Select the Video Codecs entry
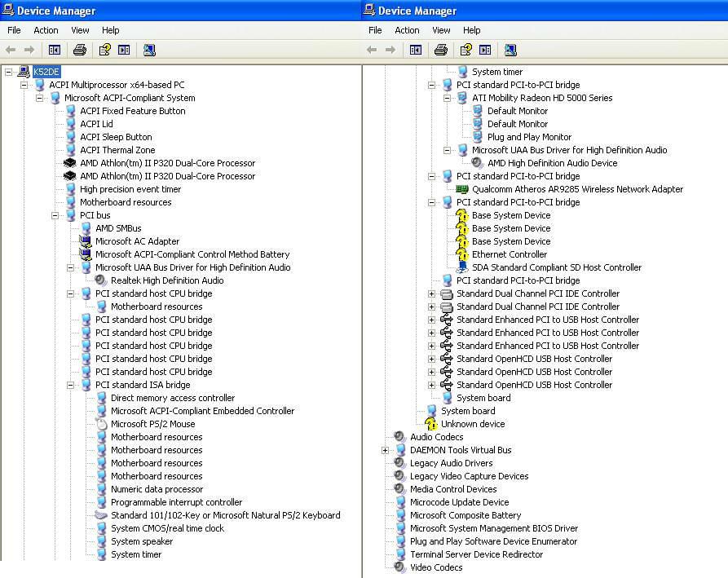Screen dimensions: 728x578 pyautogui.click(x=436, y=567)
